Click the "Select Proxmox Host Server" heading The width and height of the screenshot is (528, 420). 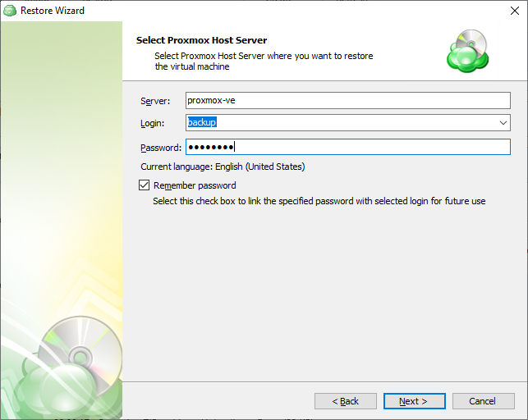pyautogui.click(x=201, y=40)
